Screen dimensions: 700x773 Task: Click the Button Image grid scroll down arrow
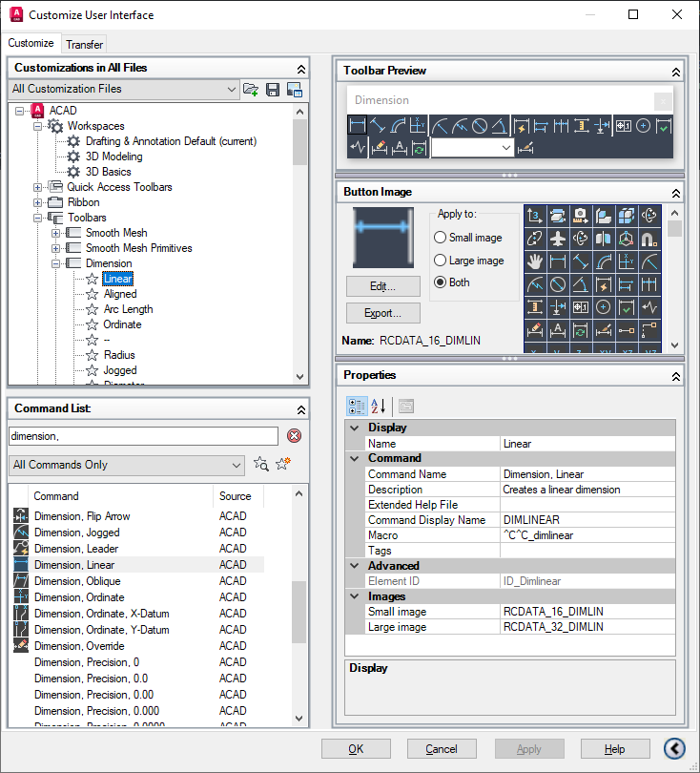(675, 345)
